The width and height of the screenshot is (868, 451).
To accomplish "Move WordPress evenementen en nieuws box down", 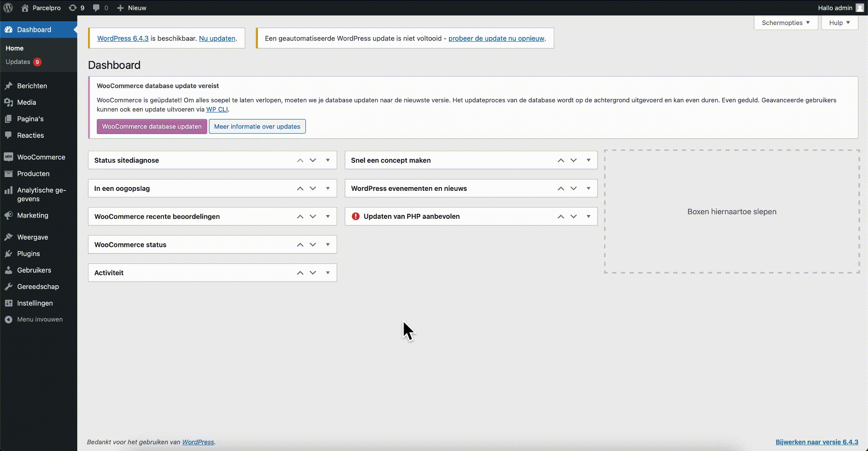I will (574, 188).
